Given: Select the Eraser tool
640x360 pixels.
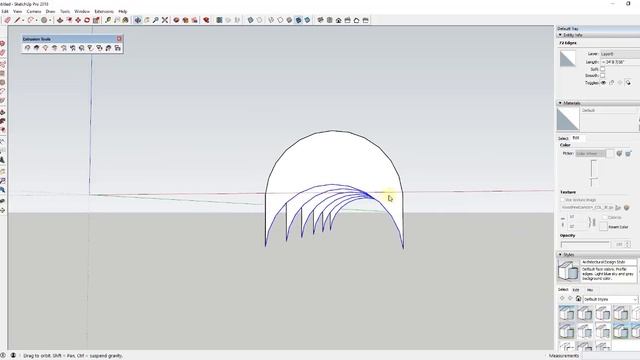Looking at the screenshot, I should click(7, 20).
